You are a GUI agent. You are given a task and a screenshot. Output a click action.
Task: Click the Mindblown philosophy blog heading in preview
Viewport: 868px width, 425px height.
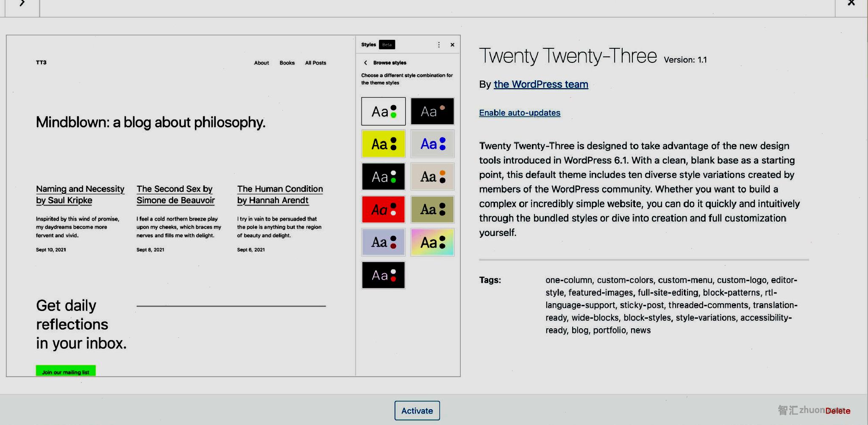[x=150, y=122]
